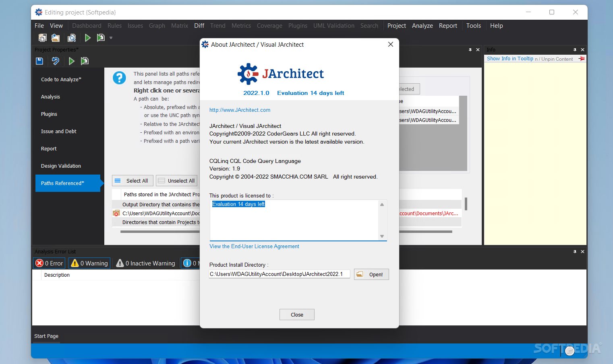Open the File menu
This screenshot has width=613, height=364.
tap(39, 26)
